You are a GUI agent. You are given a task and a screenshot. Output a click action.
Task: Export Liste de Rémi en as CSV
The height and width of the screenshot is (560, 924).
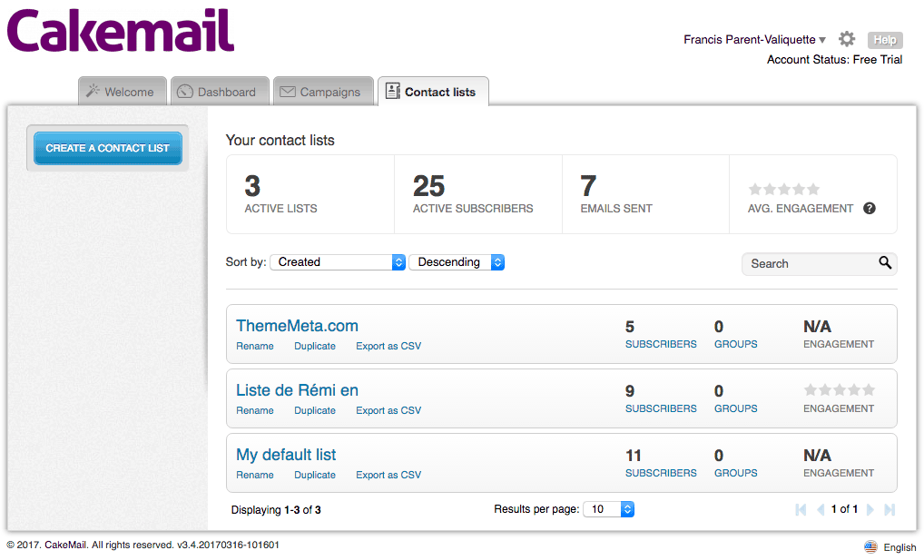coord(388,410)
